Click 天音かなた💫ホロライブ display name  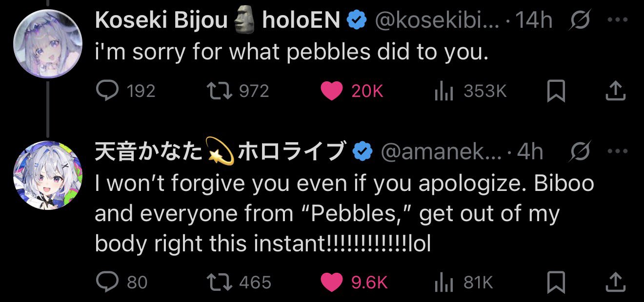[x=220, y=152]
